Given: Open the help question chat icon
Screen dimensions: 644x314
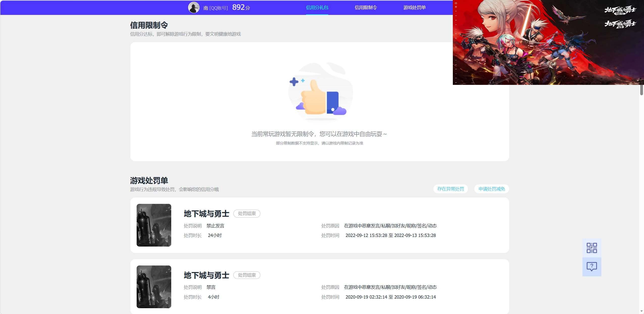Looking at the screenshot, I should pos(592,267).
